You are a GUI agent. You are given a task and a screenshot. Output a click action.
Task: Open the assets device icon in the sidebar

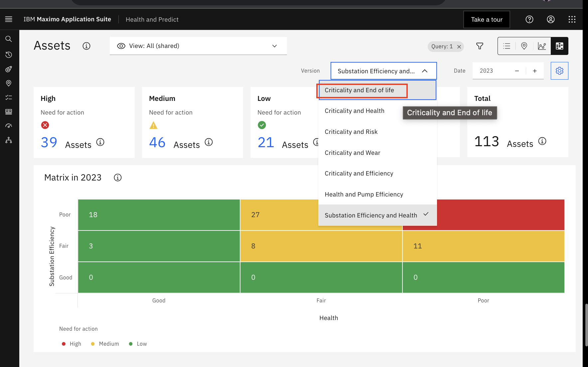(x=9, y=112)
